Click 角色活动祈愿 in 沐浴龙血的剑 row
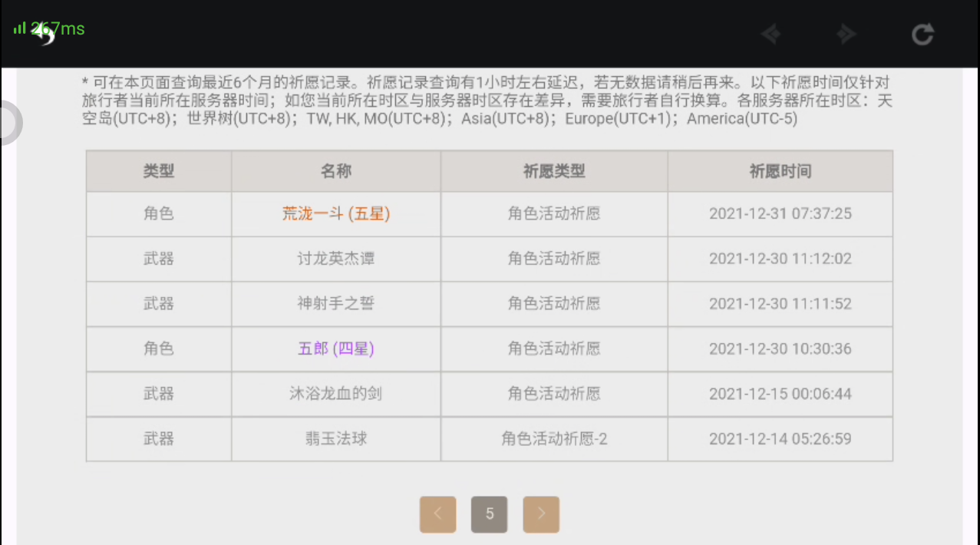 (x=554, y=394)
